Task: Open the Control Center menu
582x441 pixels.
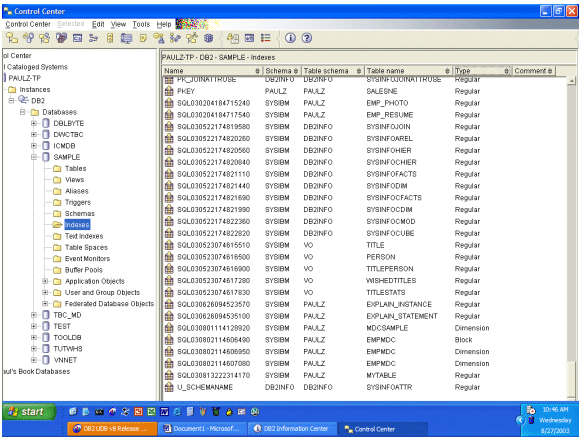Action: click(28, 24)
